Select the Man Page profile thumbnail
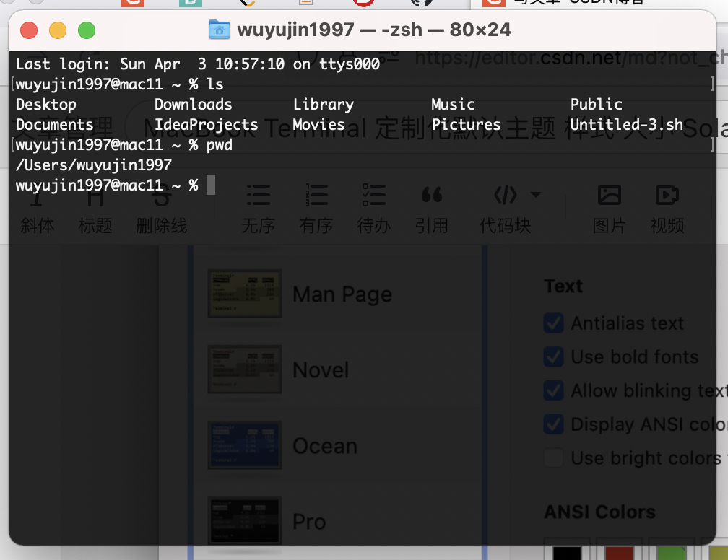 (x=245, y=294)
